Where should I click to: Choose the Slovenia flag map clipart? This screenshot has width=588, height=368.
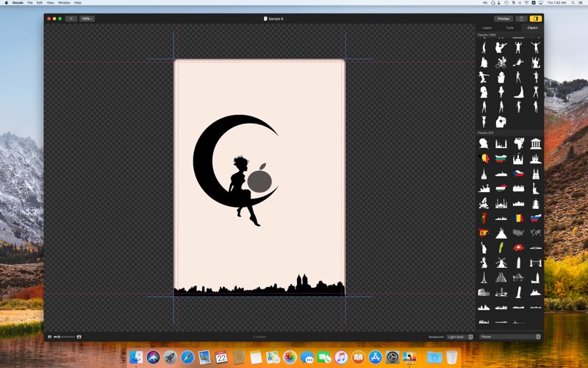pyautogui.click(x=536, y=217)
